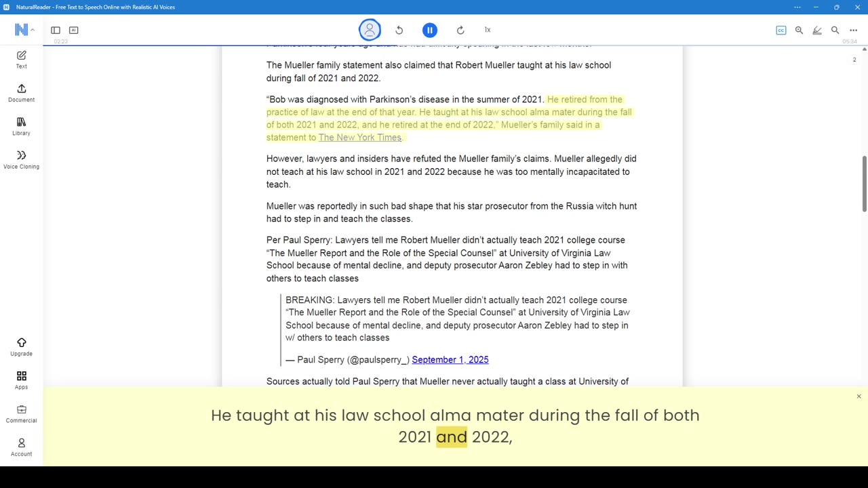Click the sentence 'The Mueller family statement also claimed'
This screenshot has width=868, height=488.
(x=439, y=71)
